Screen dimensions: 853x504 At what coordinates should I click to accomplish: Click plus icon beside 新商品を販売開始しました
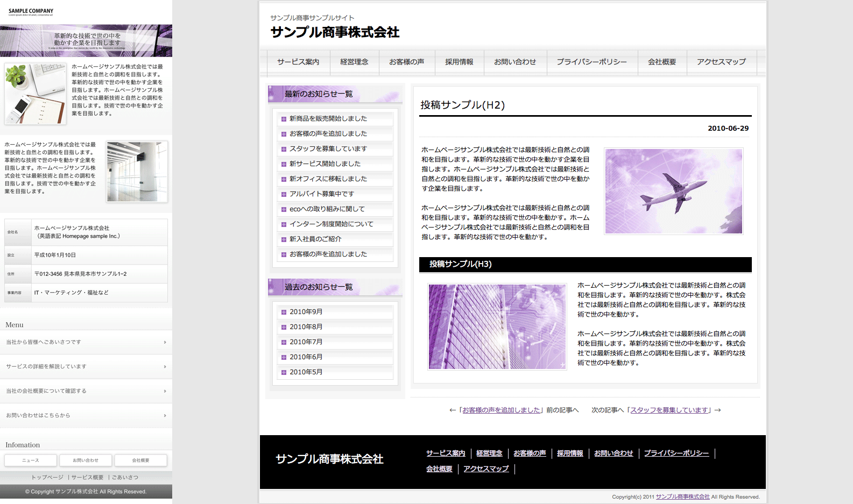point(284,119)
